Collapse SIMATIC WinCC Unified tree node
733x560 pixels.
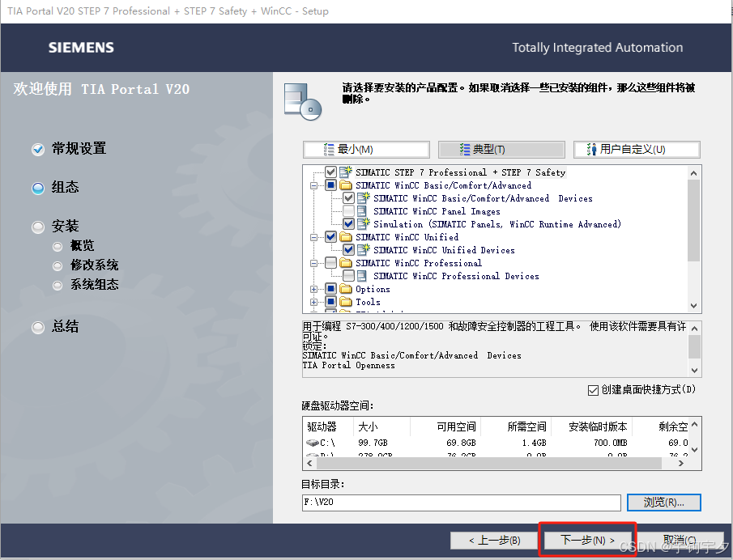pos(313,237)
